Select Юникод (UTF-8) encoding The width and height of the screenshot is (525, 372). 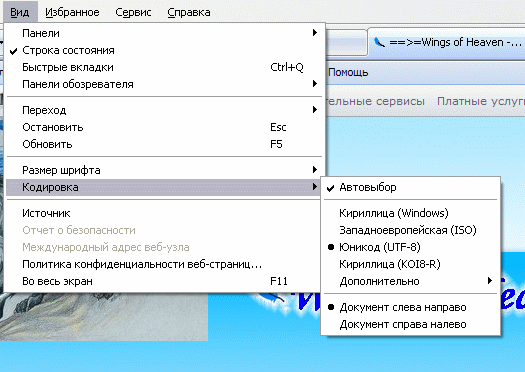tap(410, 247)
